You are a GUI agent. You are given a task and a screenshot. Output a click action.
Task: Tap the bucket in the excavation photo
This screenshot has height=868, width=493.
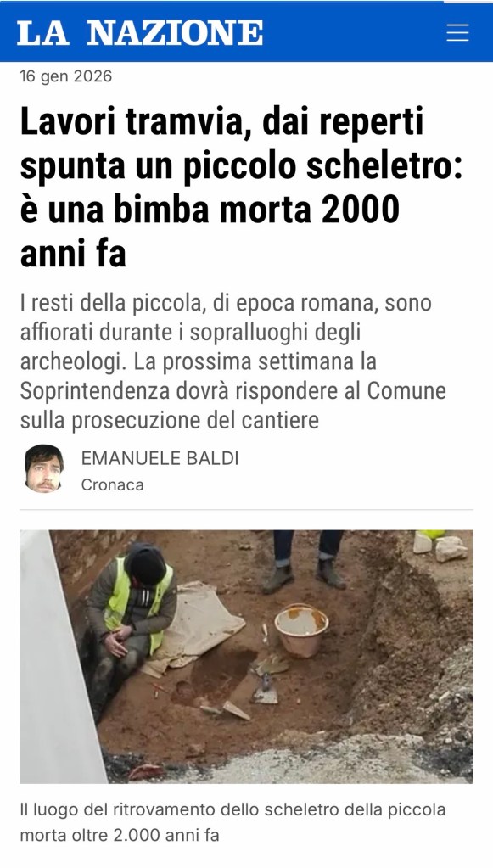(x=301, y=629)
